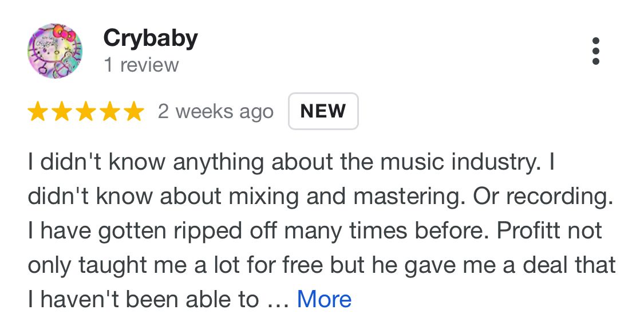
Task: Click the fourth rating star
Action: pyautogui.click(x=109, y=112)
